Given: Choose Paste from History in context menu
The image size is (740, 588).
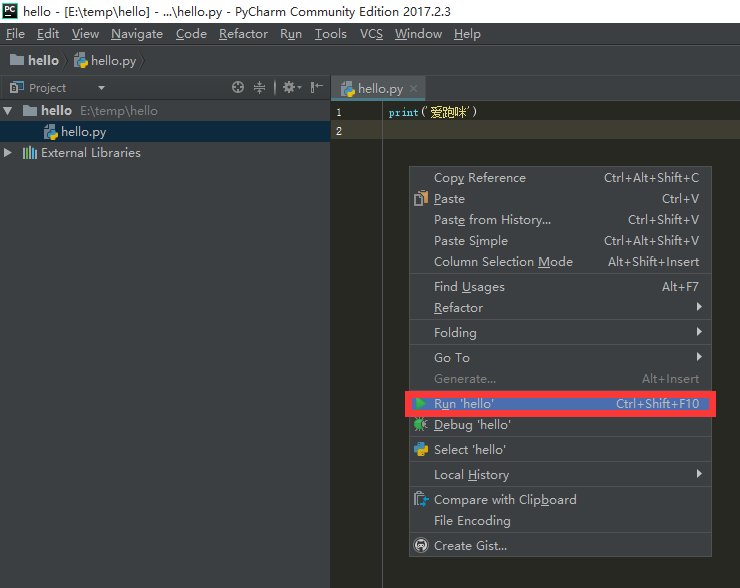Looking at the screenshot, I should point(561,220).
